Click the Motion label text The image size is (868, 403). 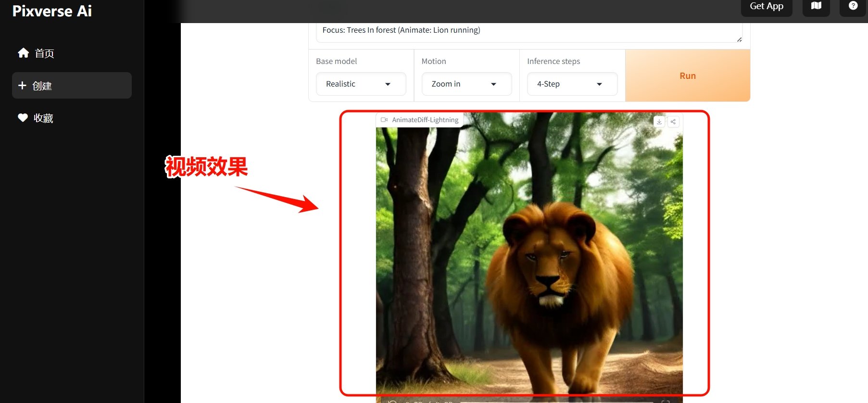[434, 61]
